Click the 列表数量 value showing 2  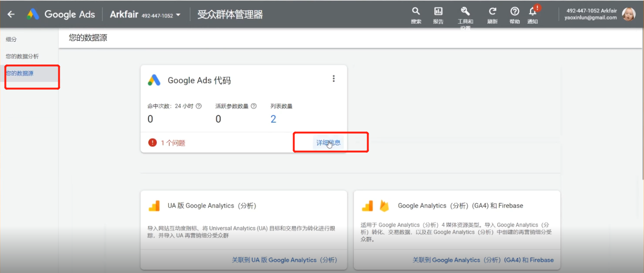(x=273, y=118)
